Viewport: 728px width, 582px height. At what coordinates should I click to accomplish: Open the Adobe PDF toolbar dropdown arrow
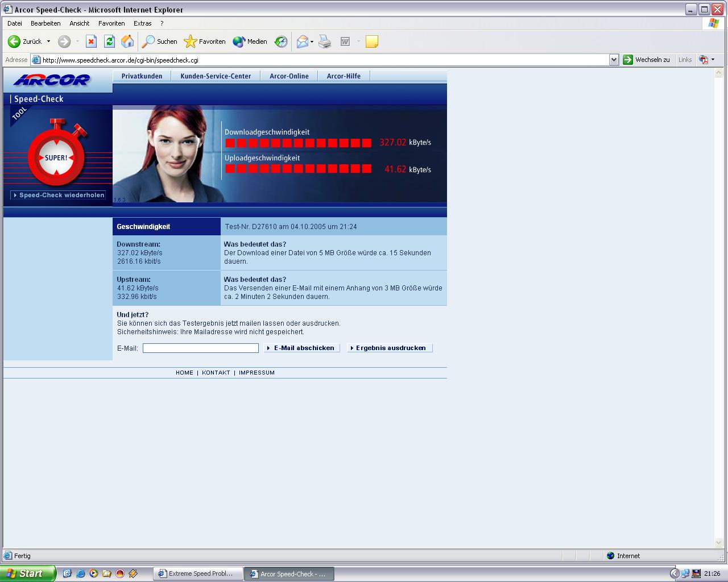pyautogui.click(x=713, y=60)
